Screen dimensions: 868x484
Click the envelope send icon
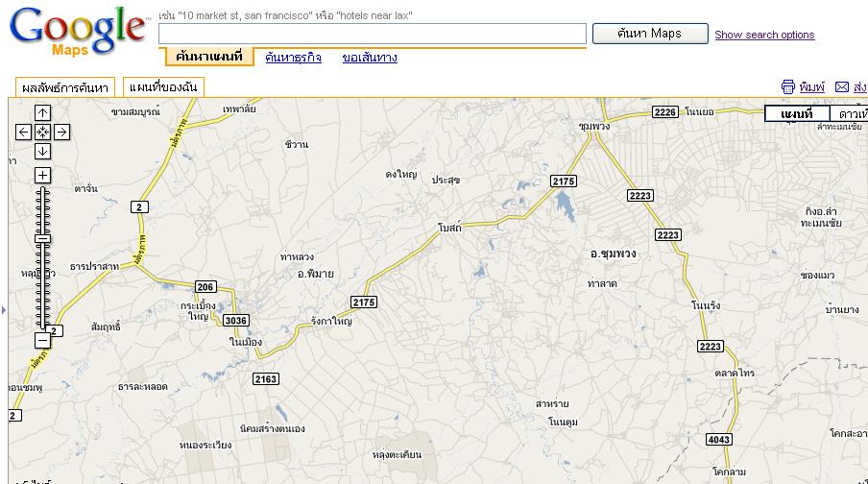click(x=842, y=87)
